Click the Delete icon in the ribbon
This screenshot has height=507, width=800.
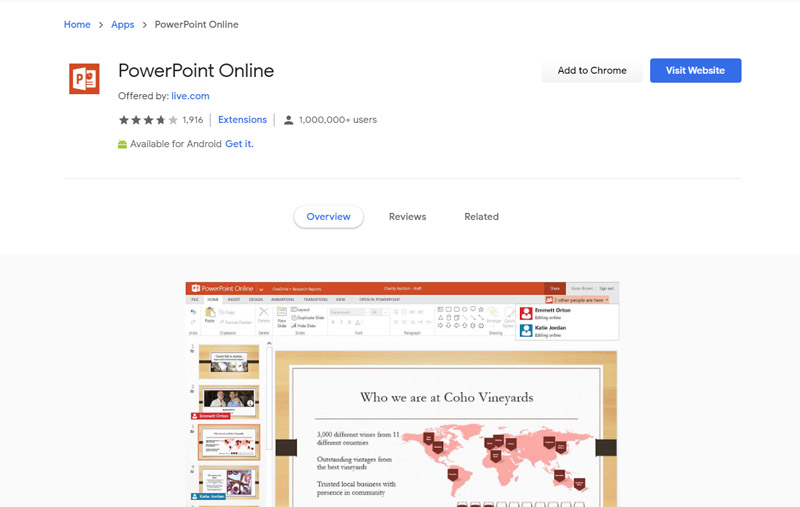264,314
